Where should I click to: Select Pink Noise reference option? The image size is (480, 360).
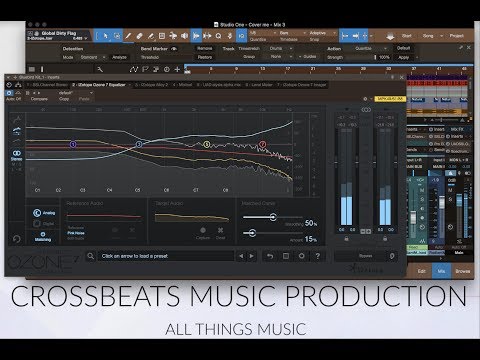(x=76, y=233)
